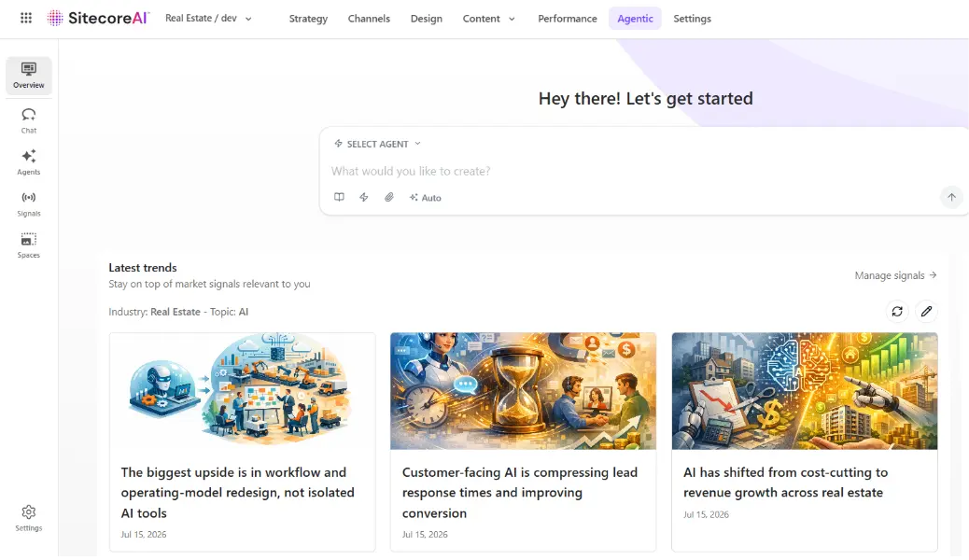Image resolution: width=969 pixels, height=560 pixels.
Task: Open the revenue growth real estate card image
Action: click(805, 391)
